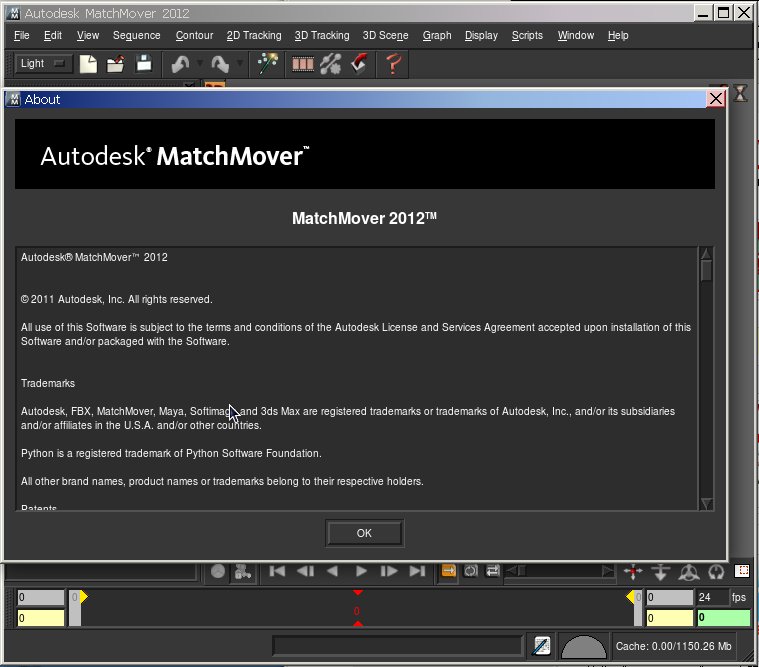
Task: Play the sequence backward
Action: [332, 572]
